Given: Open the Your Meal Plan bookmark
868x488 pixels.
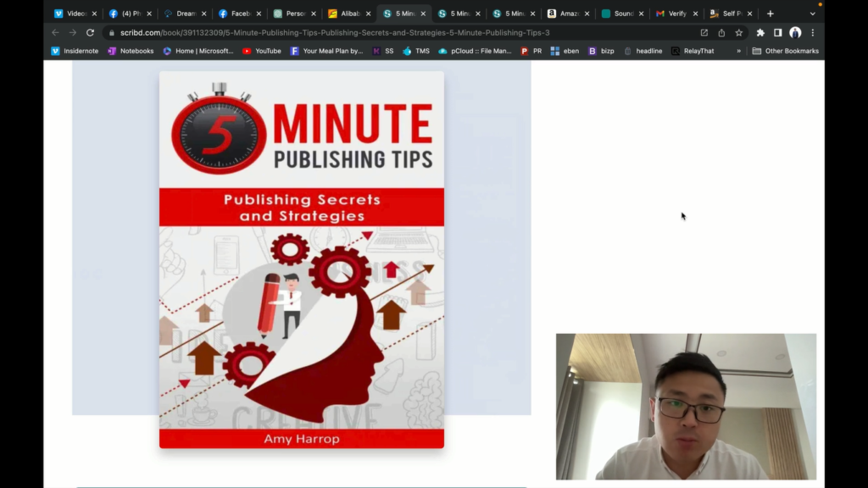Looking at the screenshot, I should pyautogui.click(x=326, y=51).
